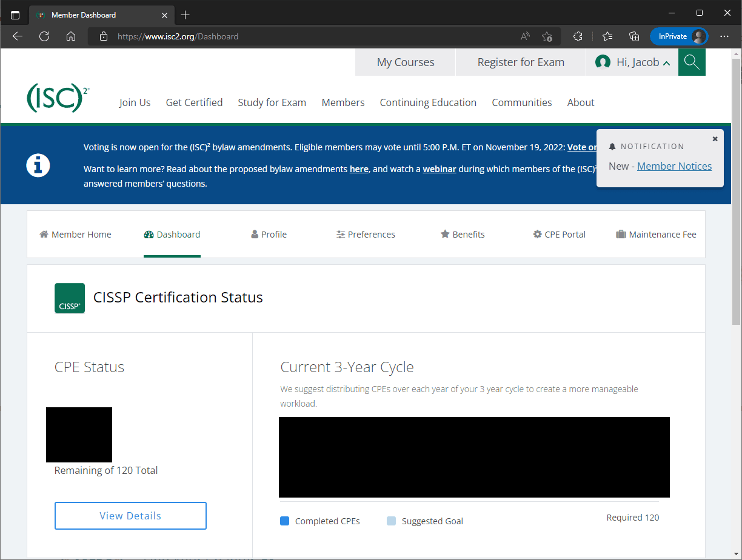Image resolution: width=742 pixels, height=560 pixels.
Task: Click the Benefits star icon
Action: click(444, 234)
